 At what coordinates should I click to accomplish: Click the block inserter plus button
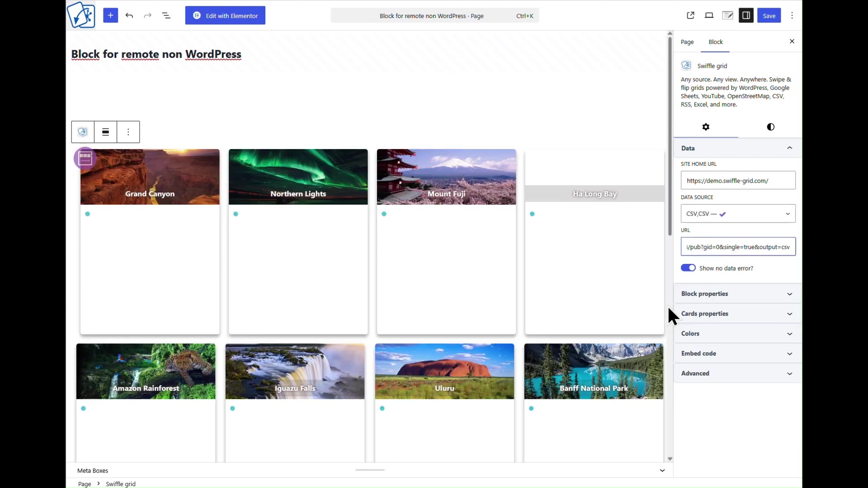click(110, 15)
